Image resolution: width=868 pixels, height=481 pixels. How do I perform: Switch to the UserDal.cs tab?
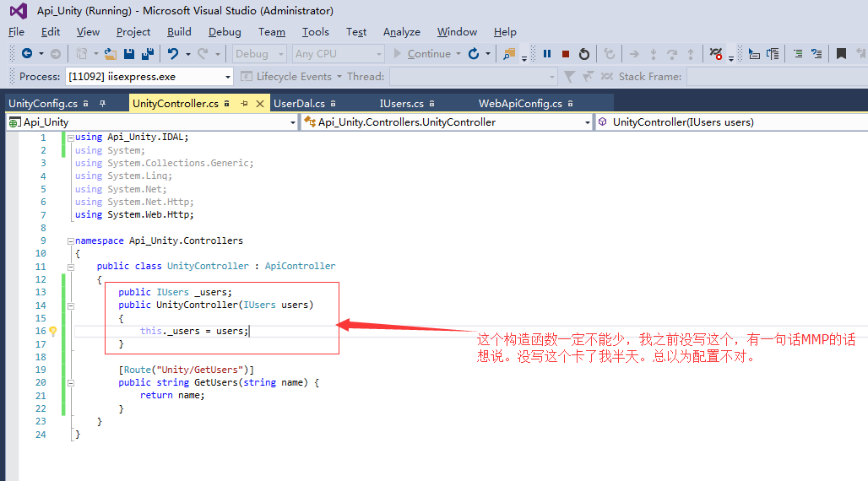299,104
